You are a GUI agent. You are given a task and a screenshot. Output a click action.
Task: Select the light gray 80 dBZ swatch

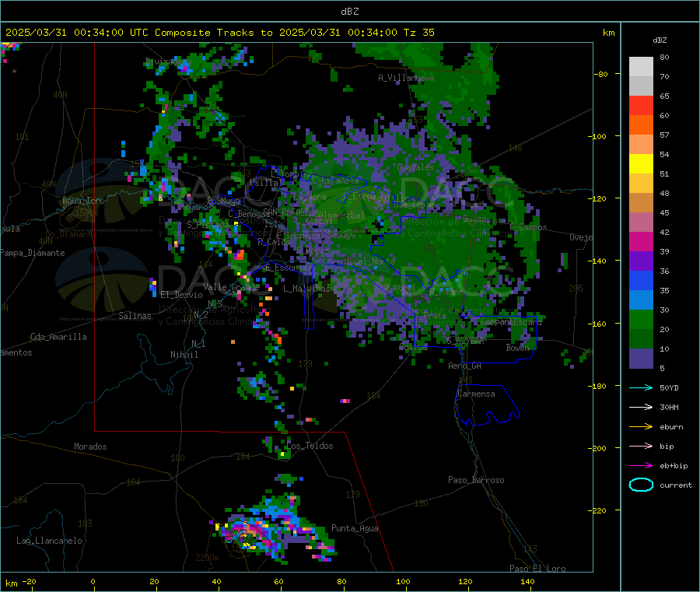(x=641, y=67)
